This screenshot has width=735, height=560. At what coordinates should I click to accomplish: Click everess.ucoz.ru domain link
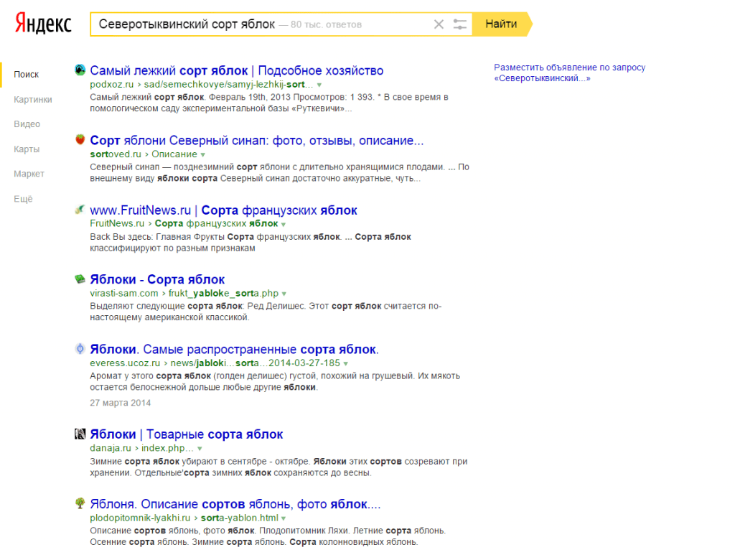(x=125, y=363)
